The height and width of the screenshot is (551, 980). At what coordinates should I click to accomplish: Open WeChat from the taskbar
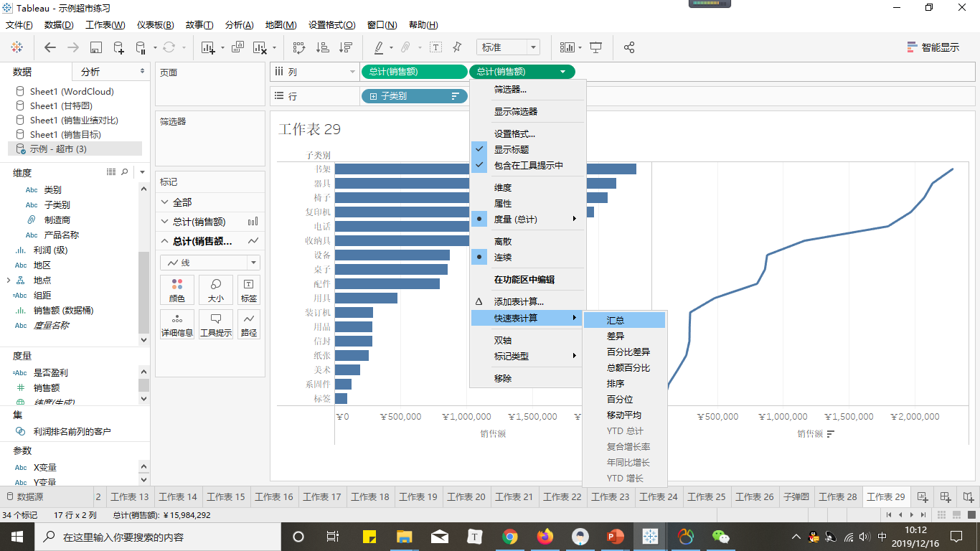click(720, 537)
